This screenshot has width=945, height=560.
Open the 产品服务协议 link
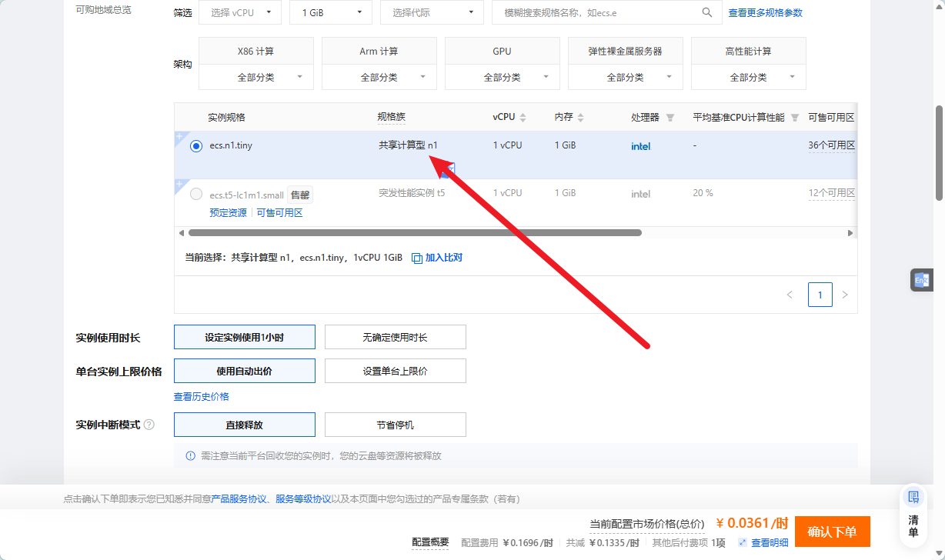click(239, 498)
